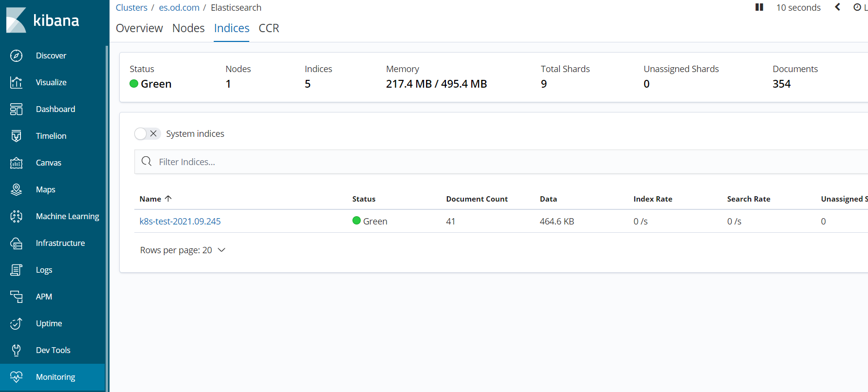Open Timelion shield icon
This screenshot has width=868, height=392.
click(x=16, y=136)
